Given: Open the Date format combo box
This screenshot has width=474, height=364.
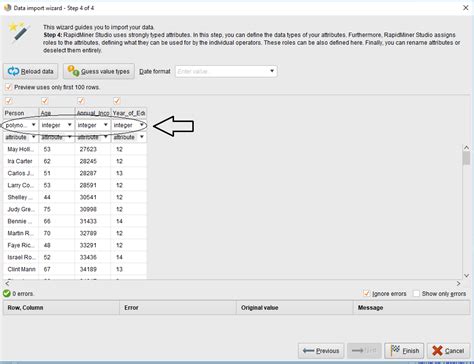Looking at the screenshot, I should point(226,71).
